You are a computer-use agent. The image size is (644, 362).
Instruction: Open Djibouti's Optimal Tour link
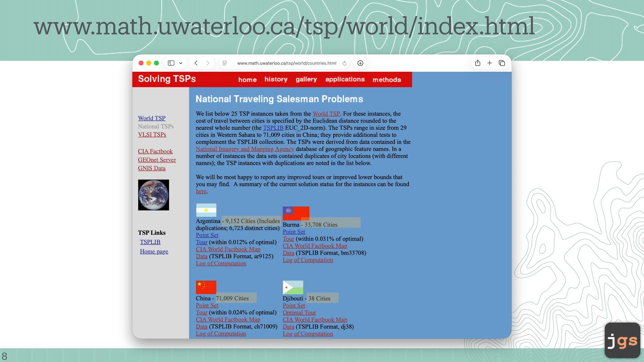299,313
